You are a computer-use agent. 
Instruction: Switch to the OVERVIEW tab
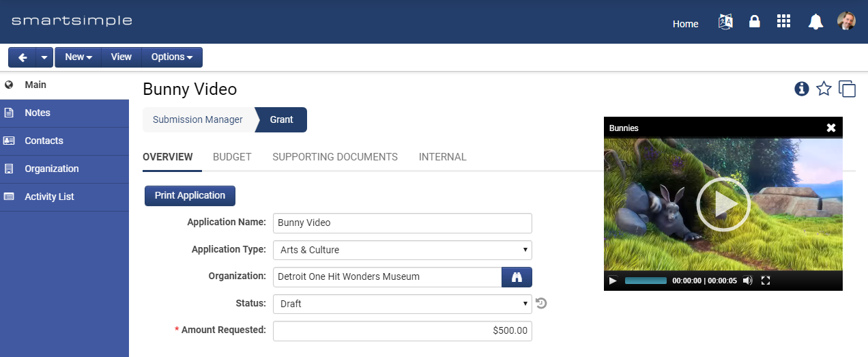coord(168,157)
